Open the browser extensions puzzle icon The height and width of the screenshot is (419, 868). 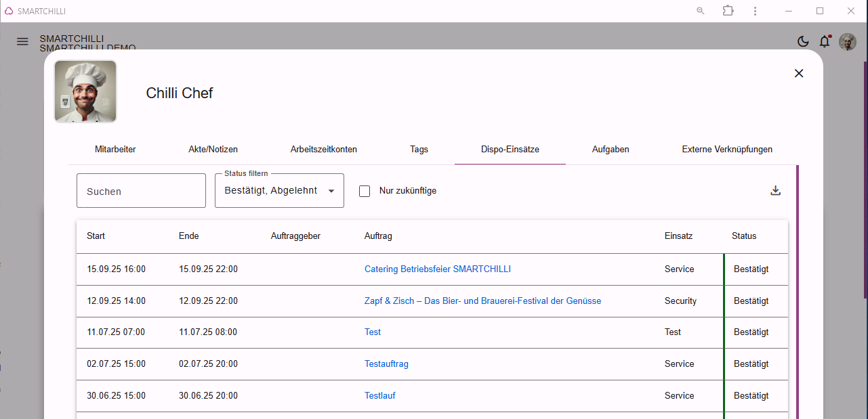[728, 11]
